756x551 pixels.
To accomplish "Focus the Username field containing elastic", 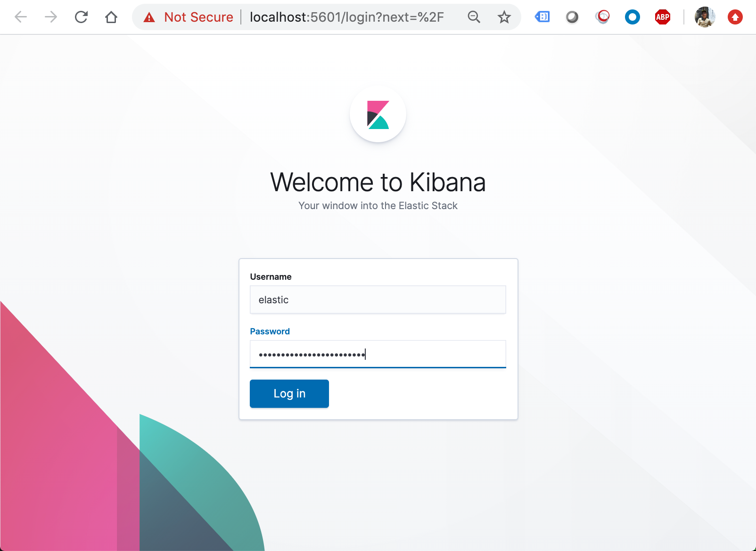I will (378, 300).
